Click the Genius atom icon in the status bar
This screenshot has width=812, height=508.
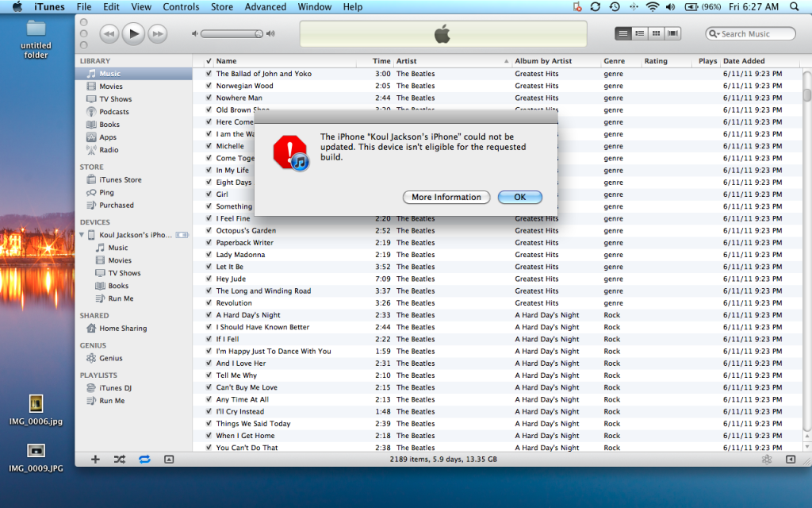click(x=767, y=460)
